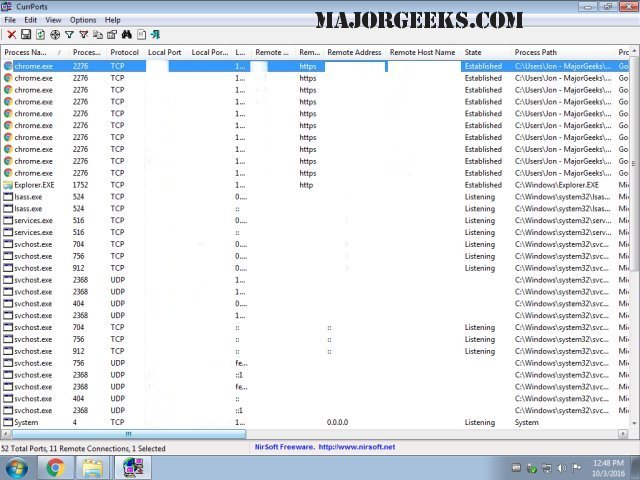Open the Edit menu
640x480 pixels.
[31, 20]
